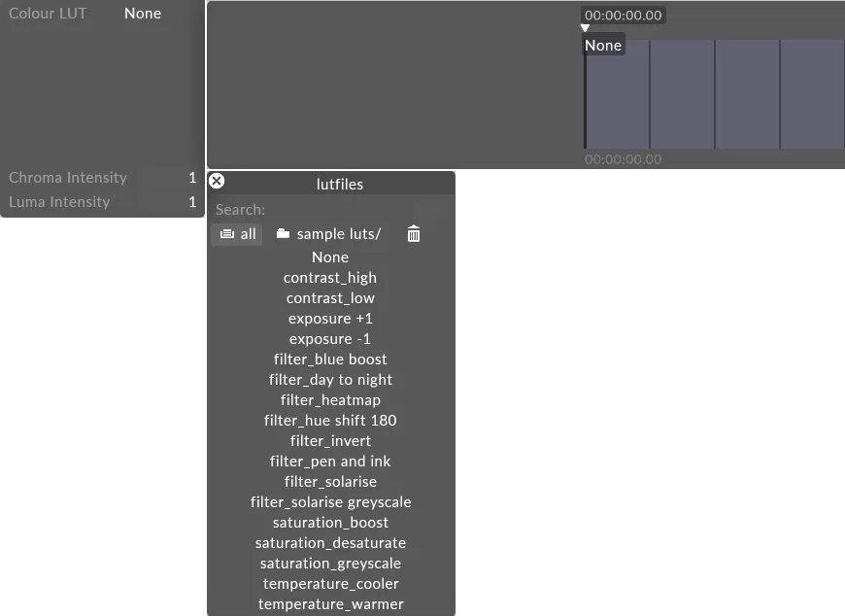The image size is (845, 616).
Task: Click the trash icon in the lutfiles panel
Action: click(413, 233)
